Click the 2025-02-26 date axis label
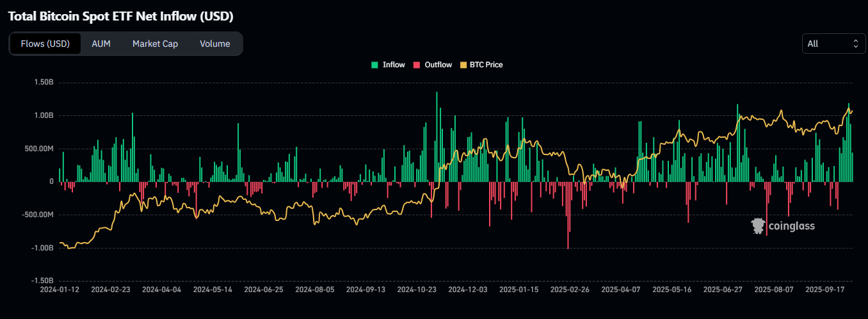This screenshot has height=319, width=868. click(x=570, y=290)
